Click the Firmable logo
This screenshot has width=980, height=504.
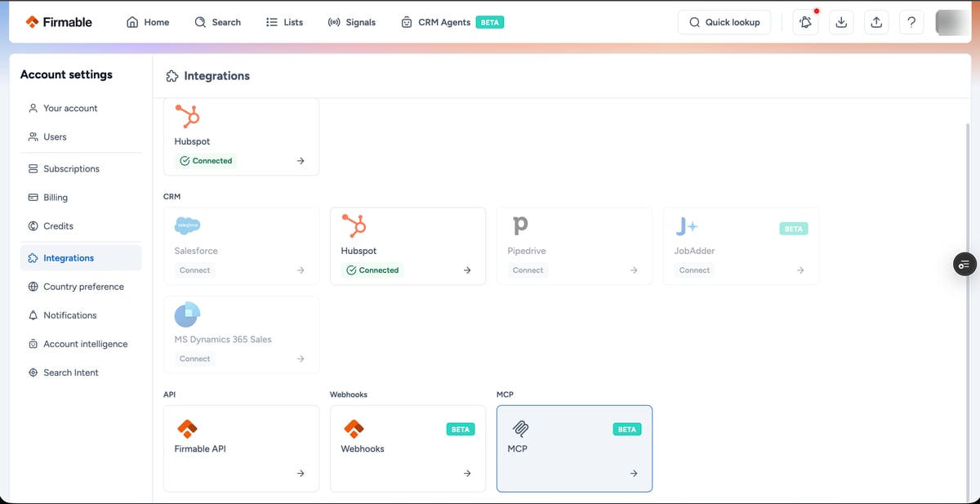coord(59,22)
